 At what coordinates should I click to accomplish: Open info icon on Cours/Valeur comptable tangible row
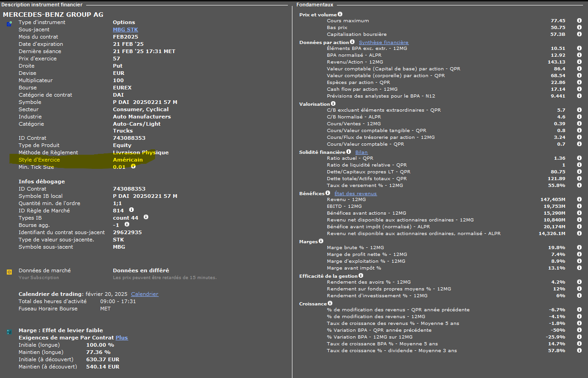click(x=579, y=130)
